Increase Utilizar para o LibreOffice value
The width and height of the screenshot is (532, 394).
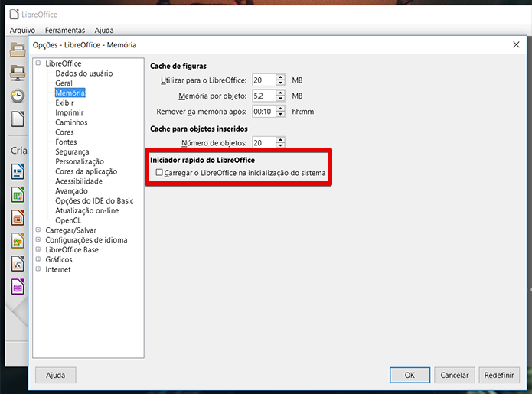pyautogui.click(x=281, y=77)
